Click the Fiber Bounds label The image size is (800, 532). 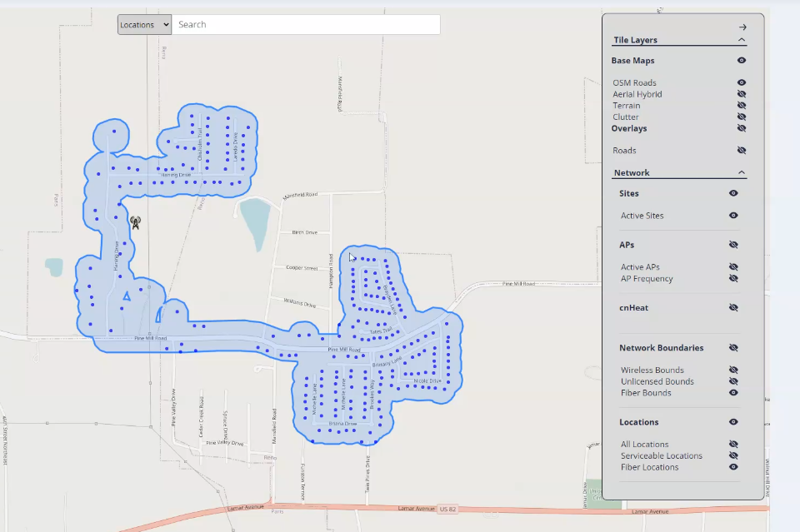(x=645, y=393)
